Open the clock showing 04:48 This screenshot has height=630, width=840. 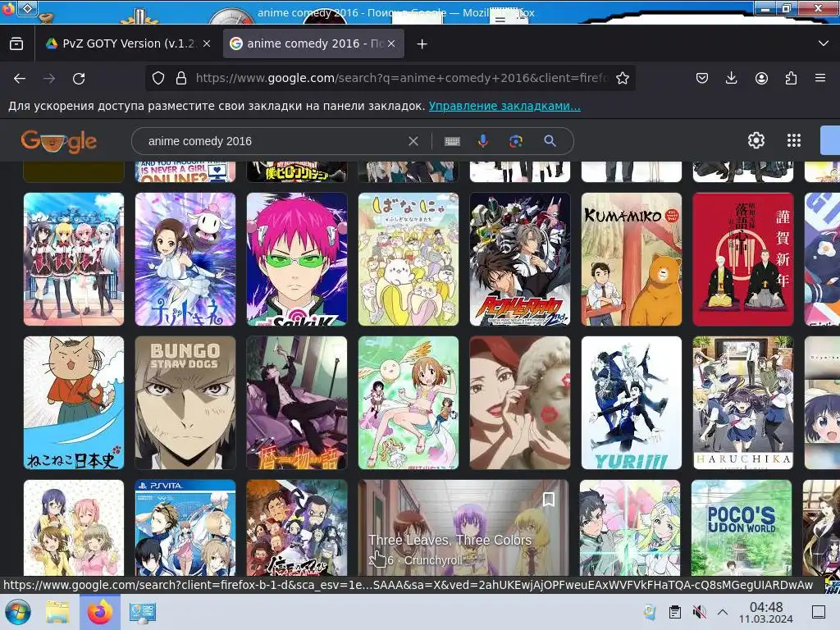(766, 612)
